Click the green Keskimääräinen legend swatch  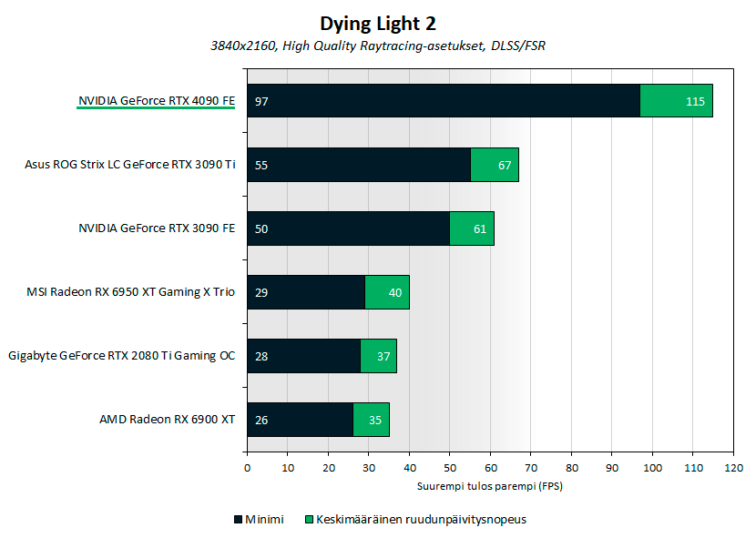pos(310,520)
